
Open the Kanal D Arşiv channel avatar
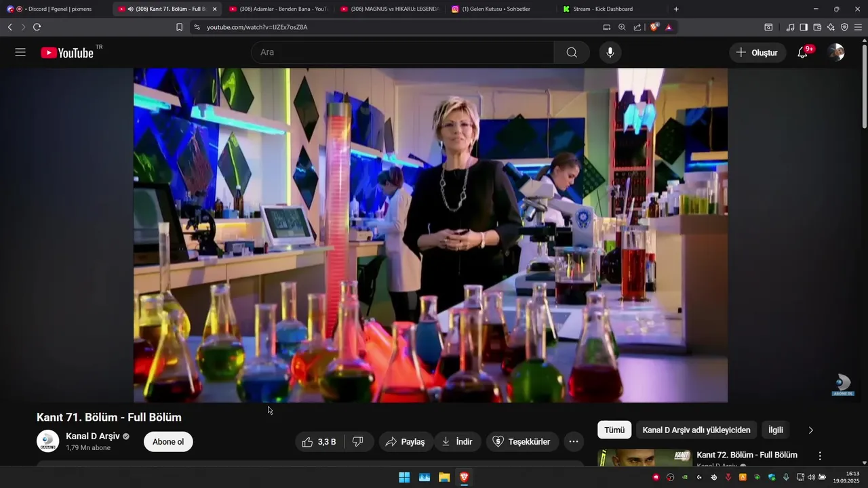pyautogui.click(x=47, y=441)
